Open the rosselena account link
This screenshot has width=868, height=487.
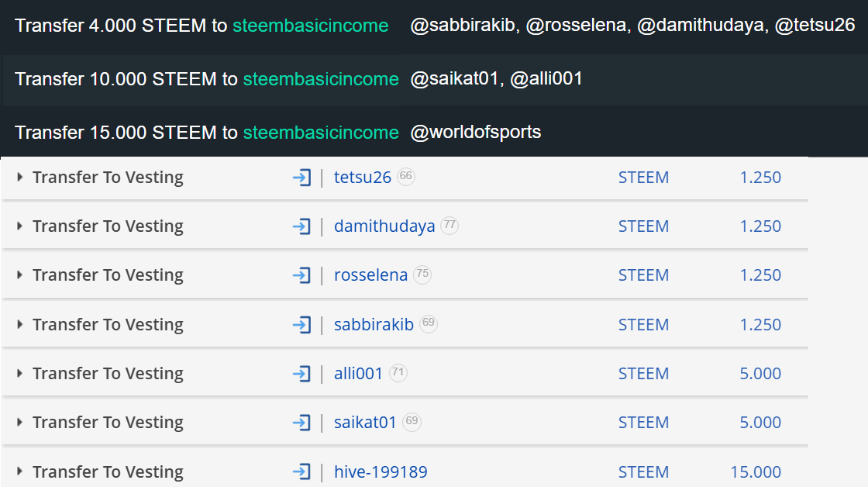[370, 275]
